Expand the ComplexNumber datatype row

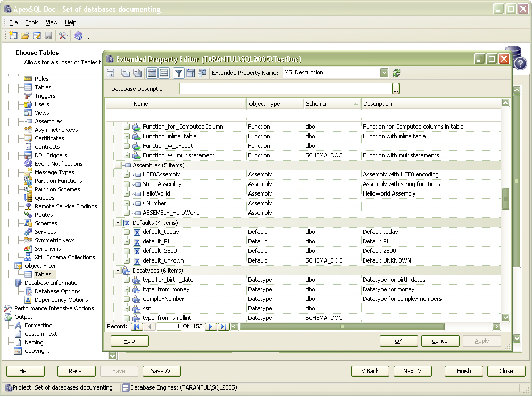[127, 299]
